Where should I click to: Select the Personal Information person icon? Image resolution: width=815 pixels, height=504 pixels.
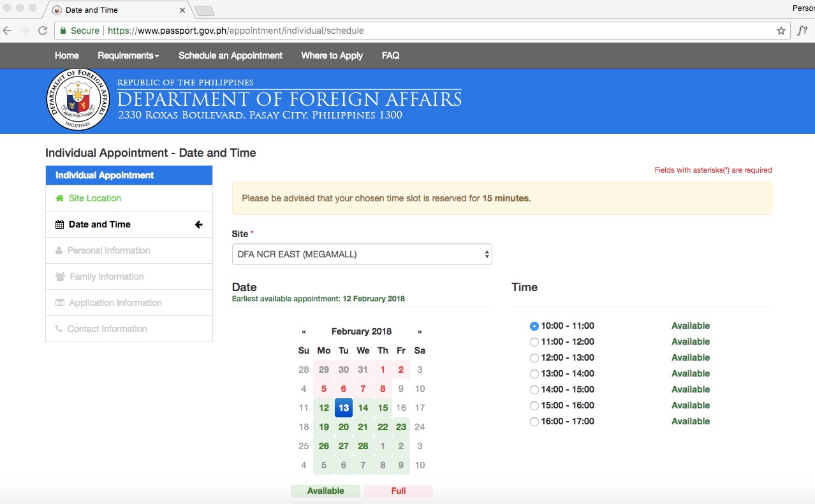pyautogui.click(x=58, y=250)
